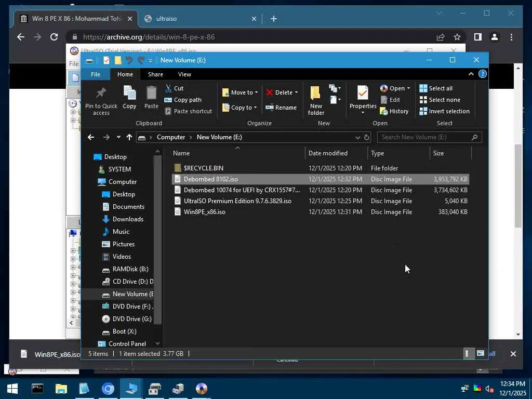Expand the address bar history dropdown
The height and width of the screenshot is (399, 532).
(x=357, y=137)
